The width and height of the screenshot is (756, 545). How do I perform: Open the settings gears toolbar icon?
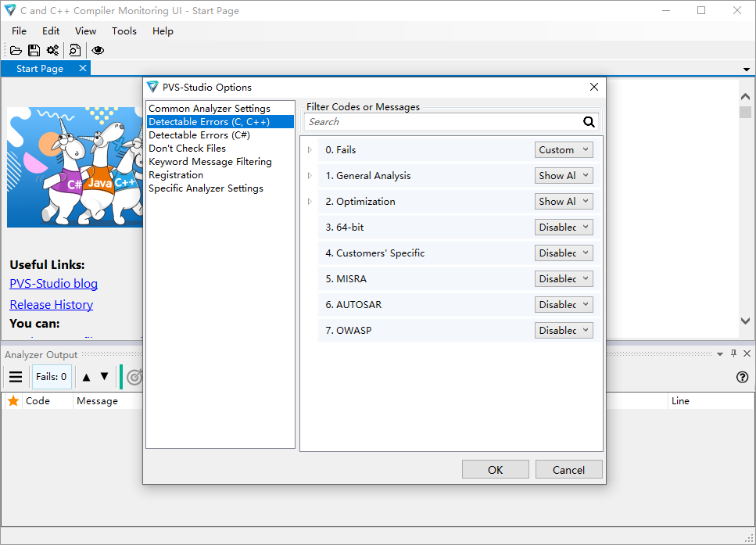(x=52, y=50)
